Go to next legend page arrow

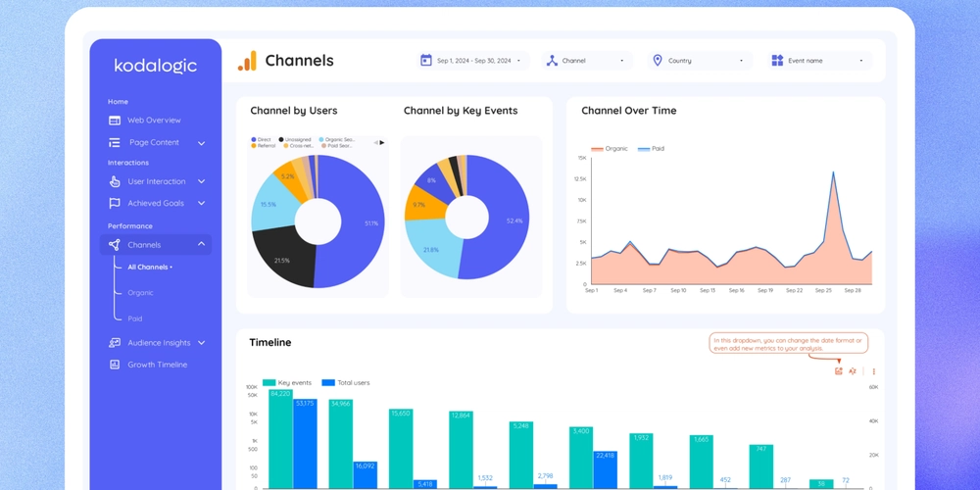[382, 142]
